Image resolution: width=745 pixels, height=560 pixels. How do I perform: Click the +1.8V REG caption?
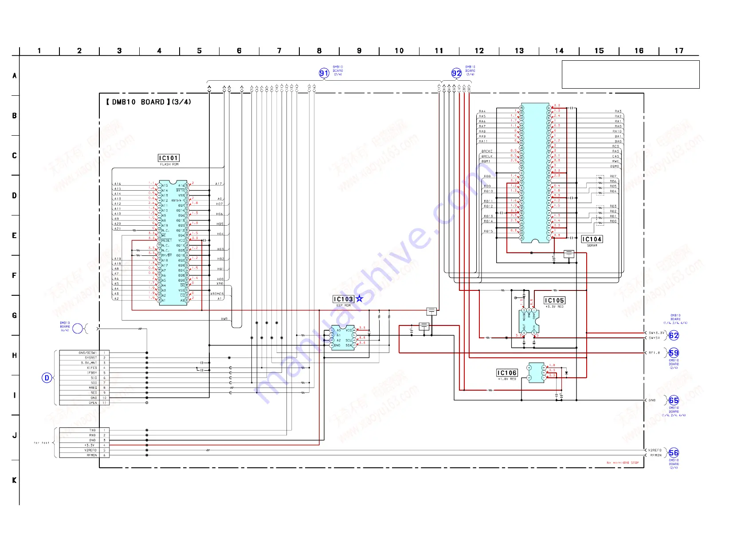click(507, 380)
